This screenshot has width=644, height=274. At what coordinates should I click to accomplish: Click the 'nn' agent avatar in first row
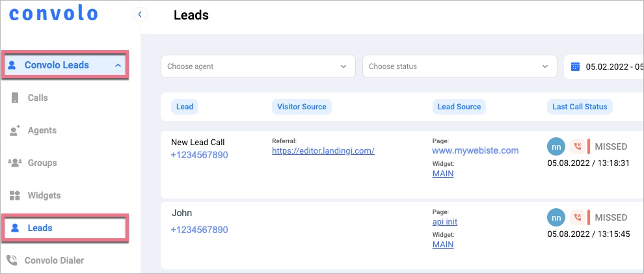coord(555,146)
